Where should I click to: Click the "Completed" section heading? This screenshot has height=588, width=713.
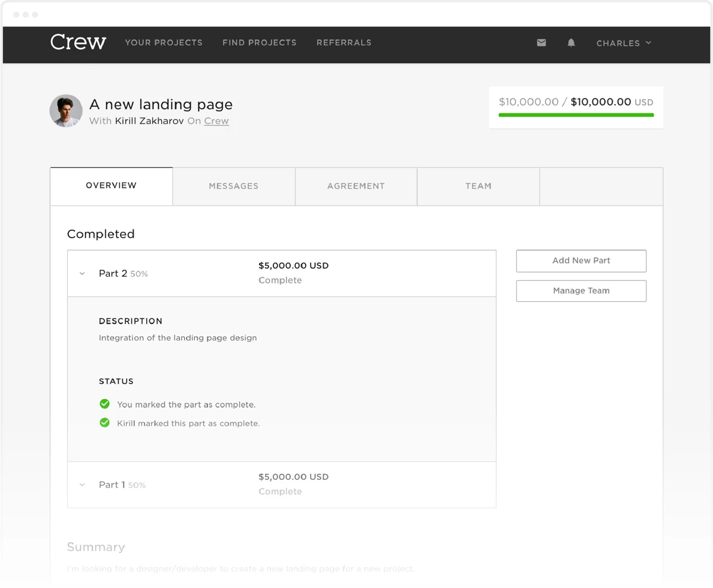tap(101, 234)
